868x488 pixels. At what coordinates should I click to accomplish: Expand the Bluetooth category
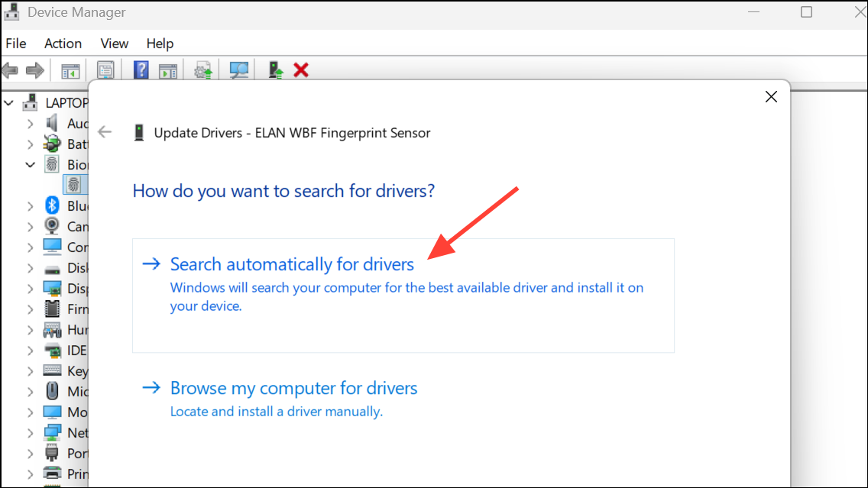[x=31, y=206]
